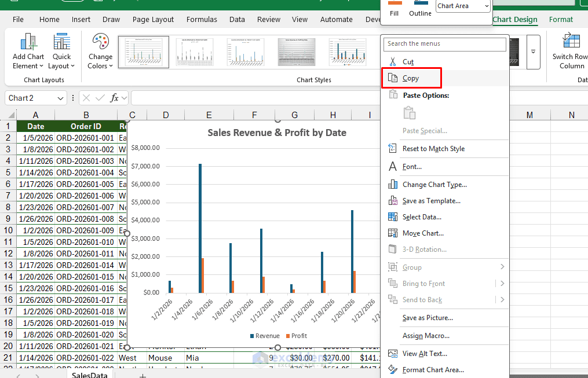Open the Name Box dropdown arrow
Screen dimensions: 588x378
(x=60, y=98)
